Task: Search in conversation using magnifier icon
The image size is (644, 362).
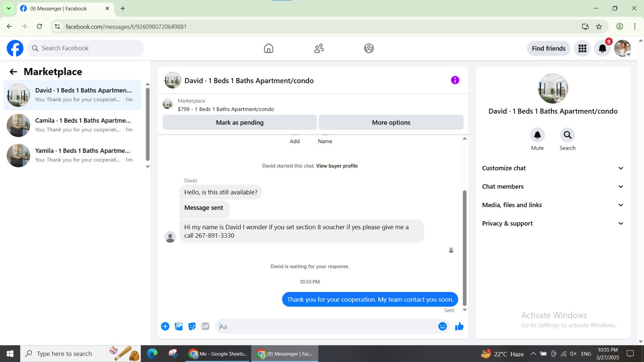Action: tap(568, 135)
